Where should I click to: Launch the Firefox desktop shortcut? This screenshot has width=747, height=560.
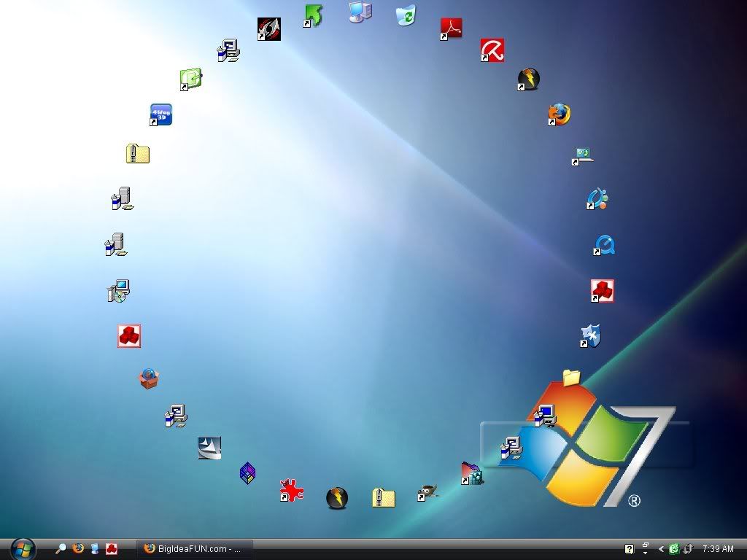(x=559, y=114)
